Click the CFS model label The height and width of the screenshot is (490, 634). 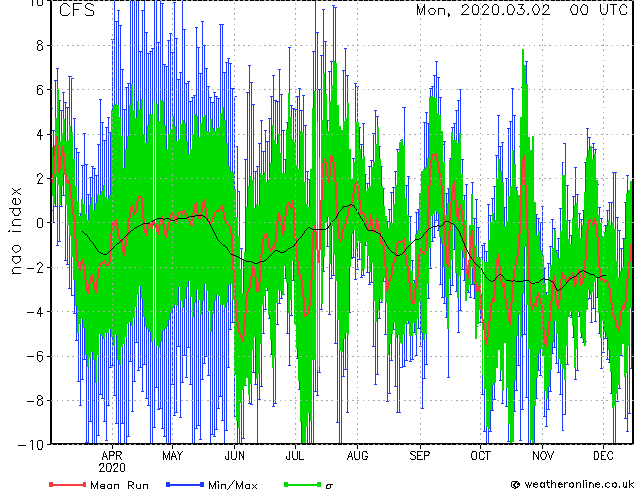pyautogui.click(x=77, y=10)
